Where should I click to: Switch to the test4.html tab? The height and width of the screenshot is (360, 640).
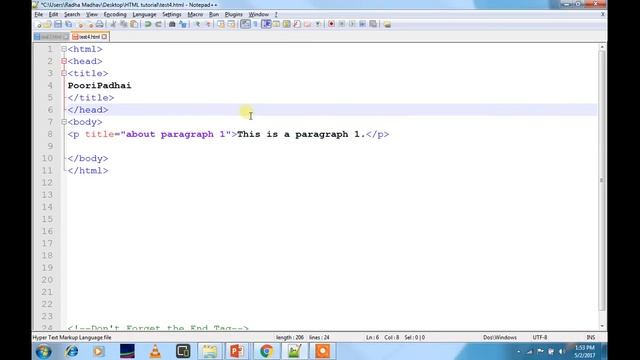[x=89, y=37]
